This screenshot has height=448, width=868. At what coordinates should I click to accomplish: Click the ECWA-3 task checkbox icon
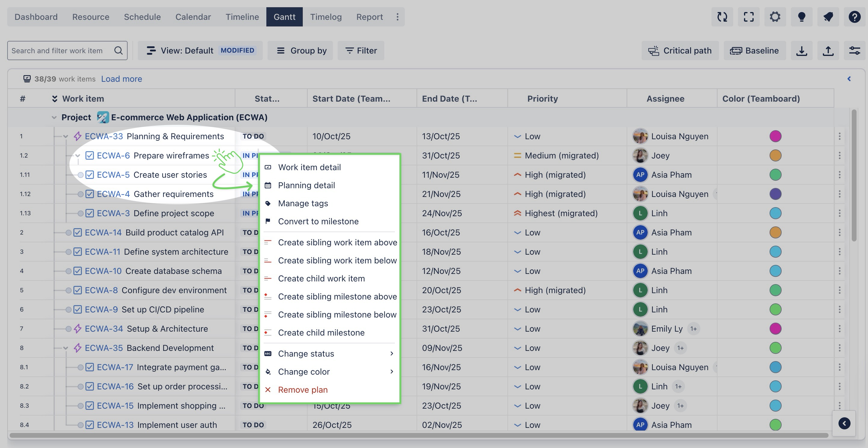click(90, 213)
